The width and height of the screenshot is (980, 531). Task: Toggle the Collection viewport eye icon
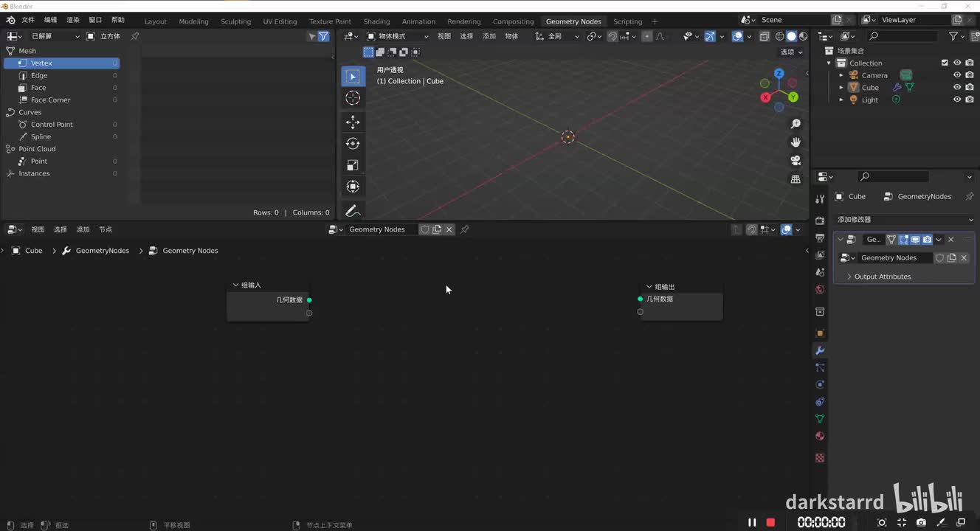(x=957, y=63)
